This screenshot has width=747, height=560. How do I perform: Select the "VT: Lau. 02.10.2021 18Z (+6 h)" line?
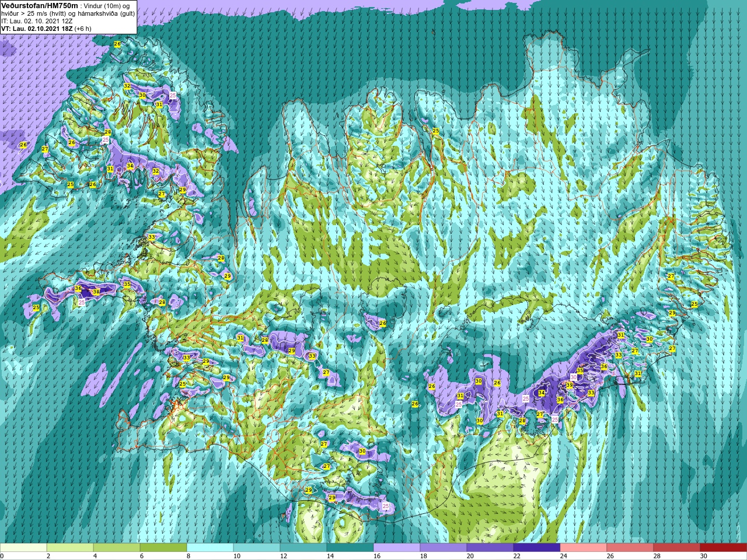point(46,28)
